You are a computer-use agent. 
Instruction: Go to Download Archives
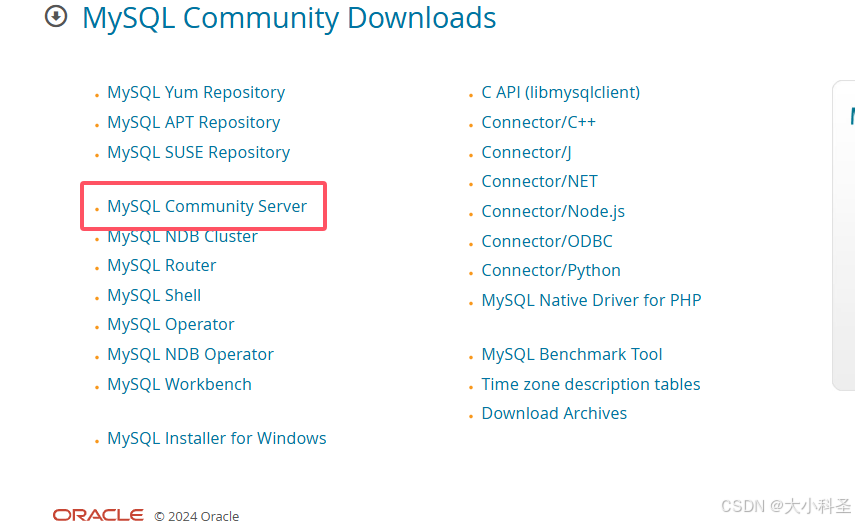(554, 414)
